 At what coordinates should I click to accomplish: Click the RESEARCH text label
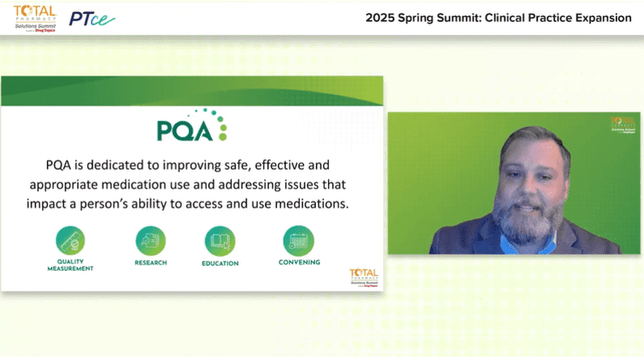click(x=150, y=263)
